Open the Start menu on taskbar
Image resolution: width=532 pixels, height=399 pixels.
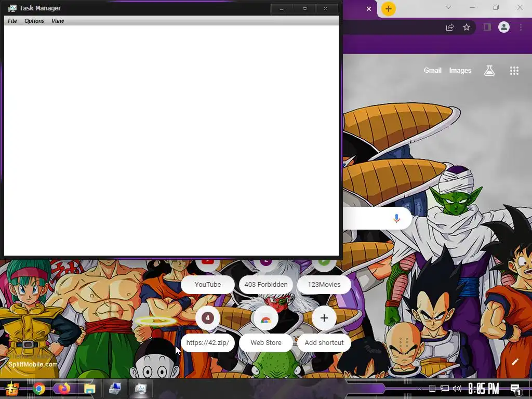(x=12, y=389)
